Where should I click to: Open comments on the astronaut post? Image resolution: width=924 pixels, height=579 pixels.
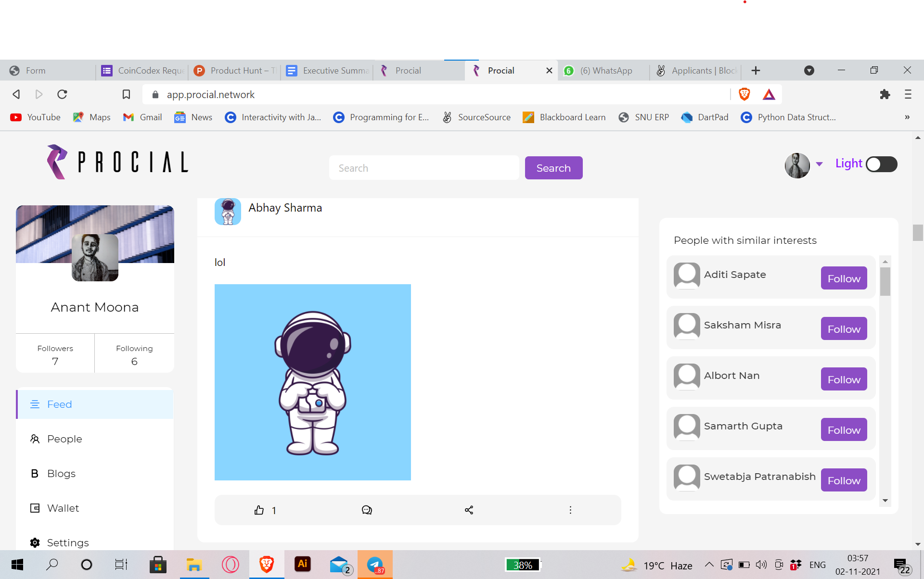[367, 510]
